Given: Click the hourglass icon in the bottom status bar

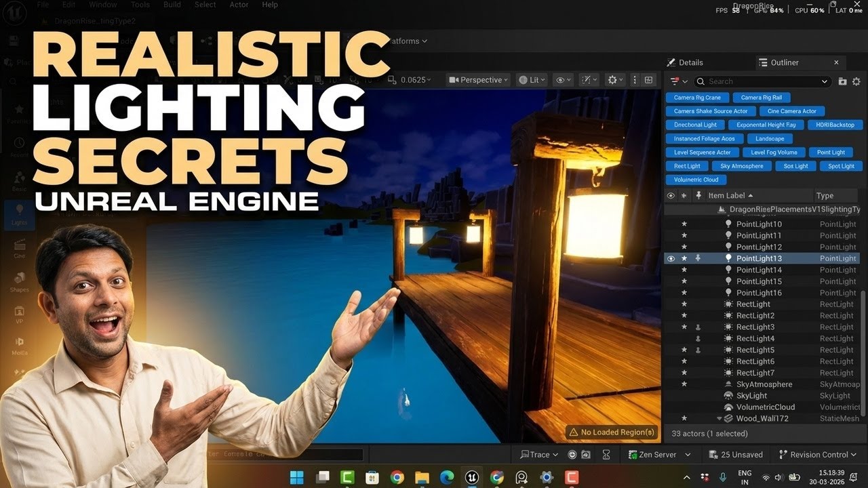Looking at the screenshot, I should click(606, 455).
